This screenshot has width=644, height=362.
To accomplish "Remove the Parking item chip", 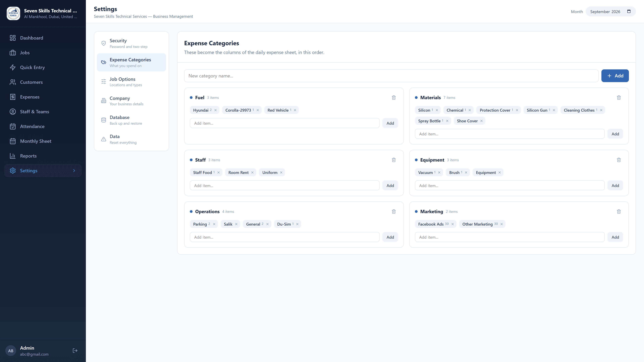I will pyautogui.click(x=214, y=224).
